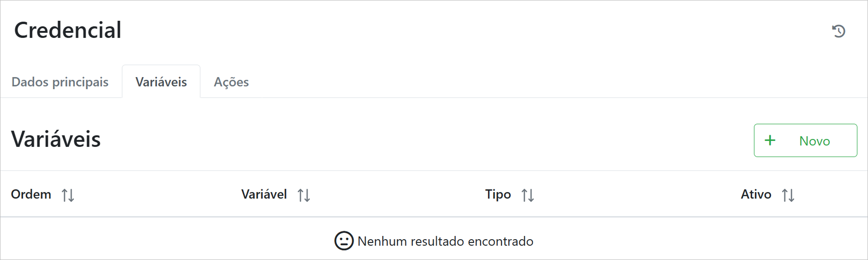Click the Variável column header label
The image size is (868, 260).
pos(264,194)
